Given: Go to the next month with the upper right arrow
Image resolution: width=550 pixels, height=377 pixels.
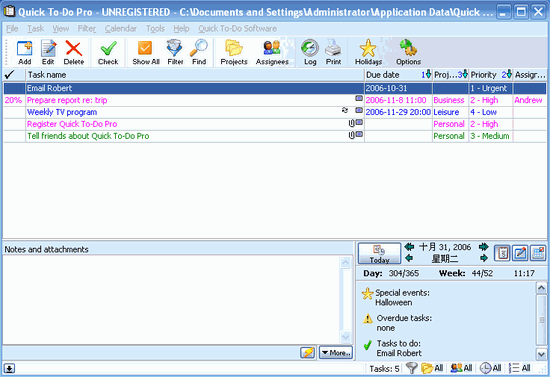Looking at the screenshot, I should pyautogui.click(x=484, y=247).
